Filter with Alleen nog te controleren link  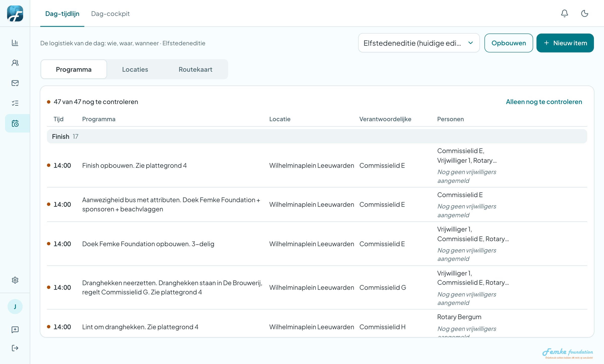pyautogui.click(x=544, y=102)
